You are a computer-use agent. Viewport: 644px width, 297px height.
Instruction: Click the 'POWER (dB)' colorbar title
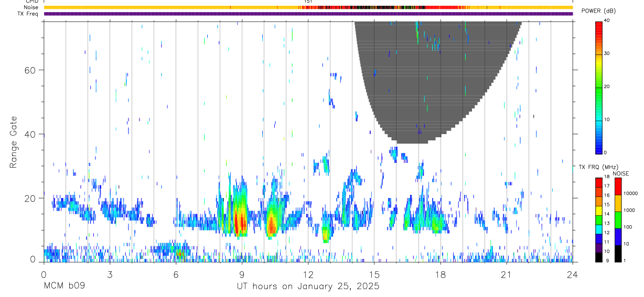[598, 11]
